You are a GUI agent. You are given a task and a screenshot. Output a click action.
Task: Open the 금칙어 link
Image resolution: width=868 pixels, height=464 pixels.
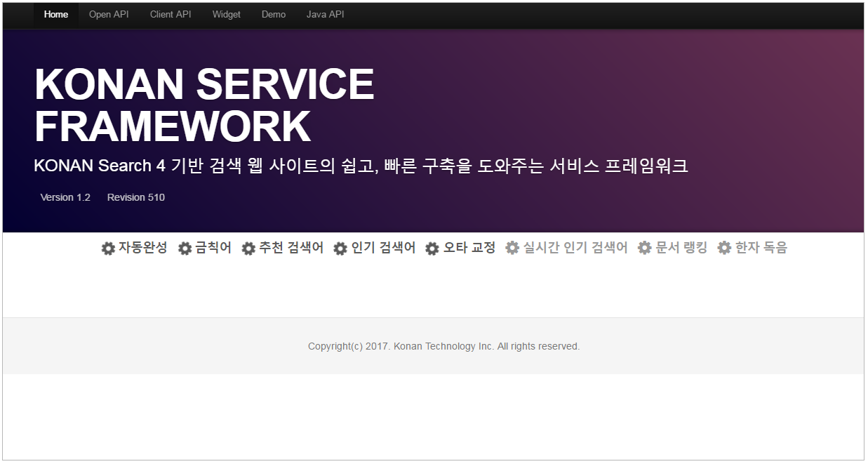(x=213, y=248)
